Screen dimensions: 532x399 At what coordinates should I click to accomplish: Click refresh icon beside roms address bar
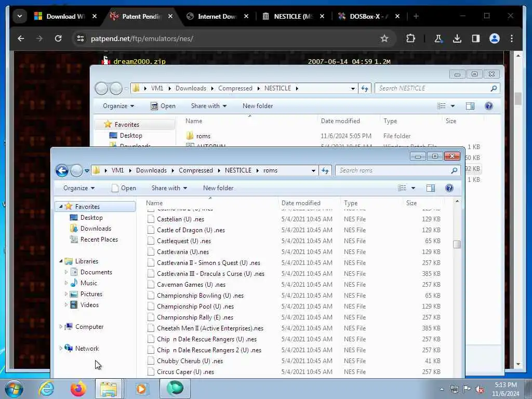point(325,170)
